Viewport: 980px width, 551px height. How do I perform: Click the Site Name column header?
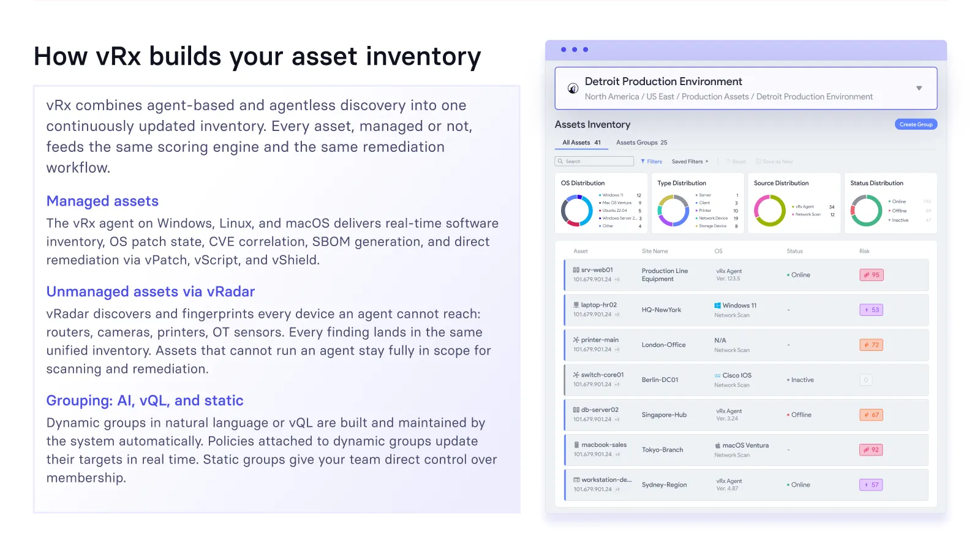coord(655,252)
